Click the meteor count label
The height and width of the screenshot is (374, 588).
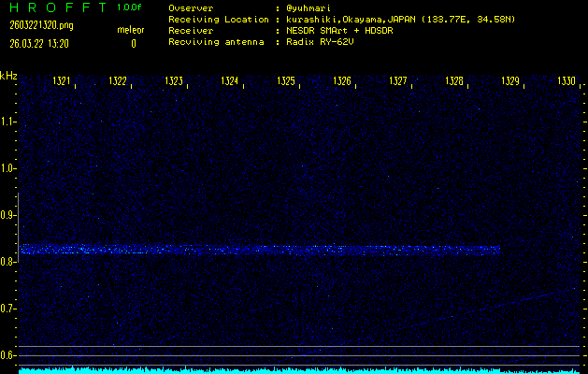pos(131,30)
